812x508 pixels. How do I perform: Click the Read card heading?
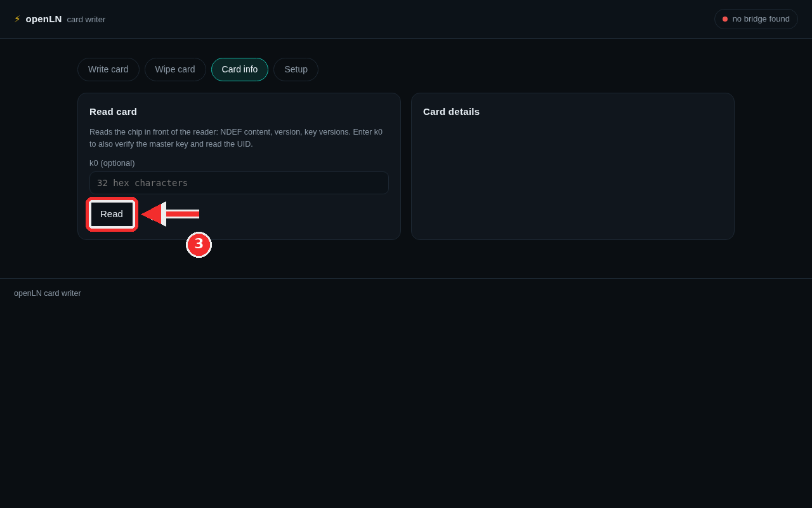point(114,112)
